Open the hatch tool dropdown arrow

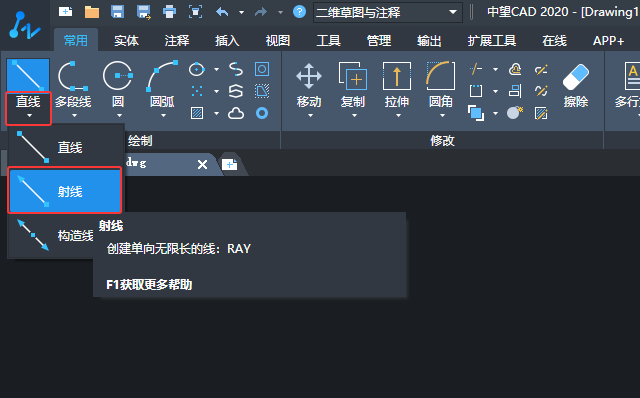point(216,113)
